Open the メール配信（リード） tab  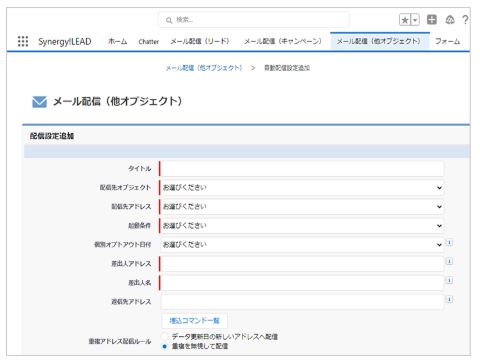coord(200,41)
